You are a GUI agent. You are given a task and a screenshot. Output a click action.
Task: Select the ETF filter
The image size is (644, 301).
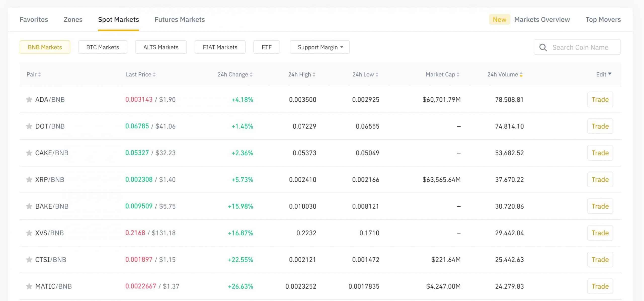pyautogui.click(x=267, y=47)
